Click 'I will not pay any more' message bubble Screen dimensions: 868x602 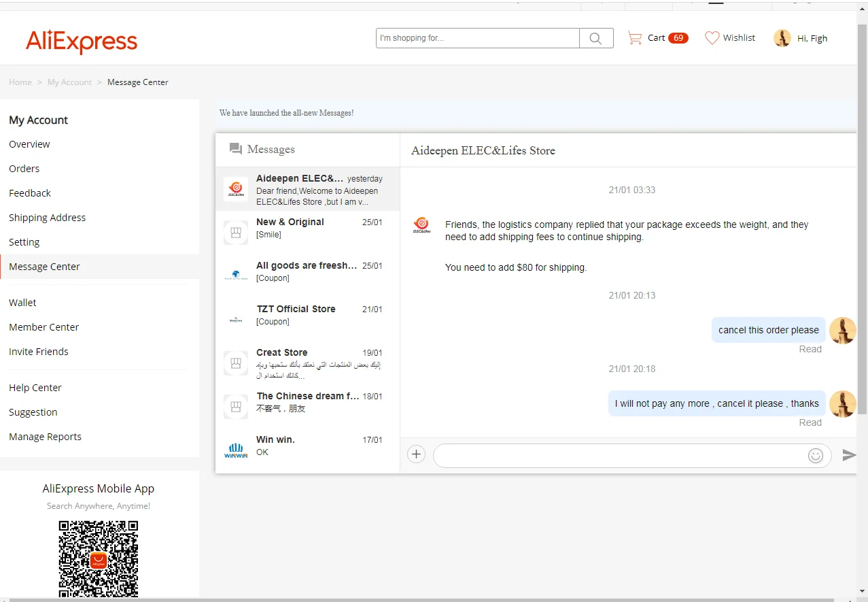717,403
